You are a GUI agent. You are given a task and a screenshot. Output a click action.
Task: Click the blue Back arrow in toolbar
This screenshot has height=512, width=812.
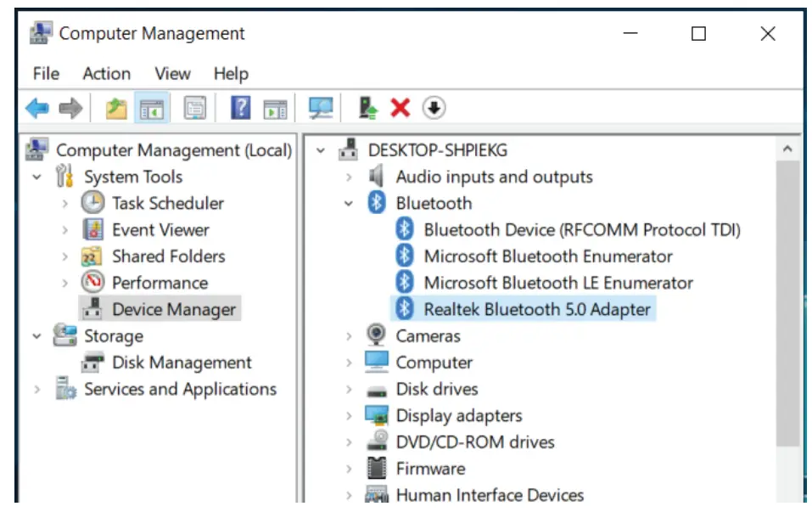[x=37, y=108]
